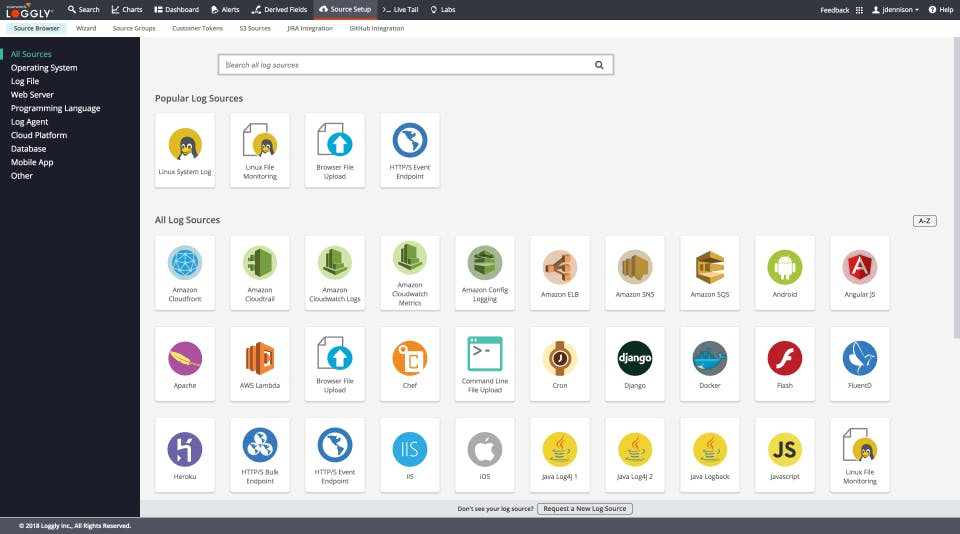
Task: Open Labs in top navigation
Action: [443, 10]
